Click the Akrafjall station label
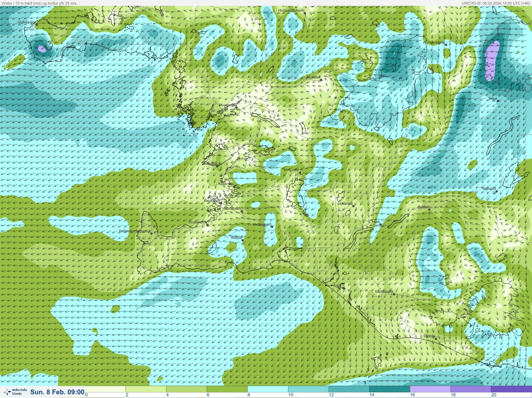The height and width of the screenshot is (398, 532). point(211,164)
